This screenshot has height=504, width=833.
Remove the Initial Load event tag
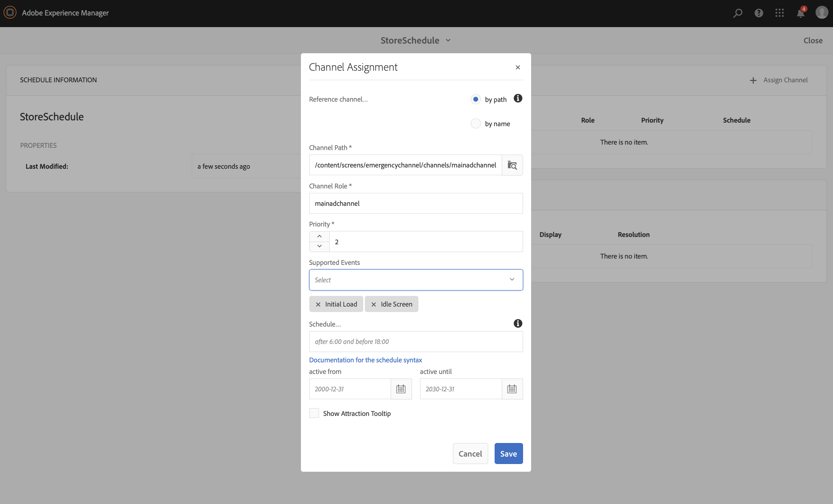(318, 304)
